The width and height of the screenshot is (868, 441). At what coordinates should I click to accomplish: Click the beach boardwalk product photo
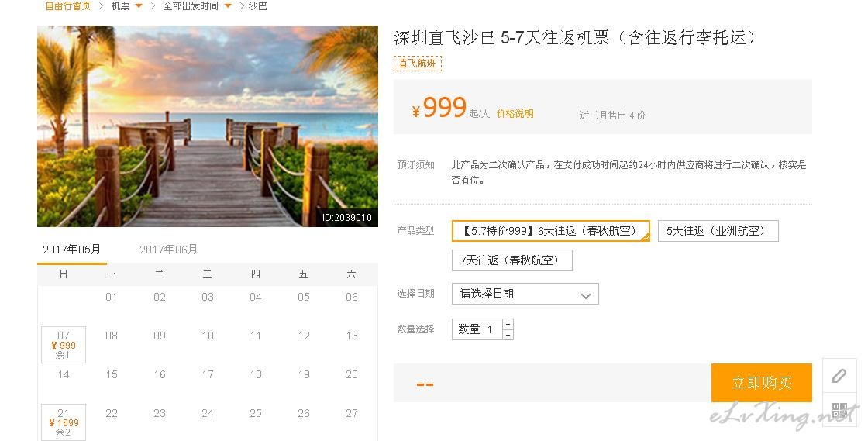[208, 126]
